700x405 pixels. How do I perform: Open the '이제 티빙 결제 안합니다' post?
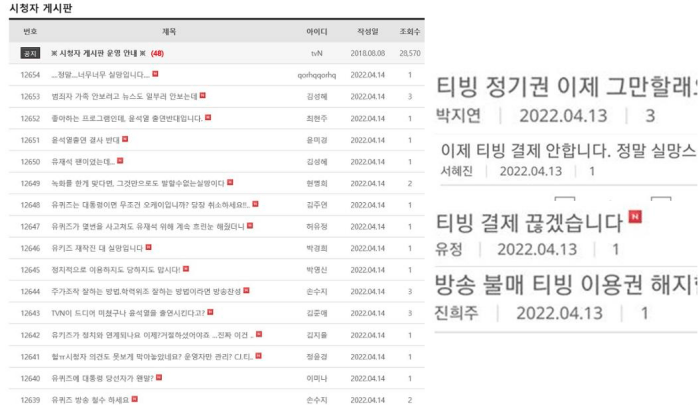[x=568, y=151]
